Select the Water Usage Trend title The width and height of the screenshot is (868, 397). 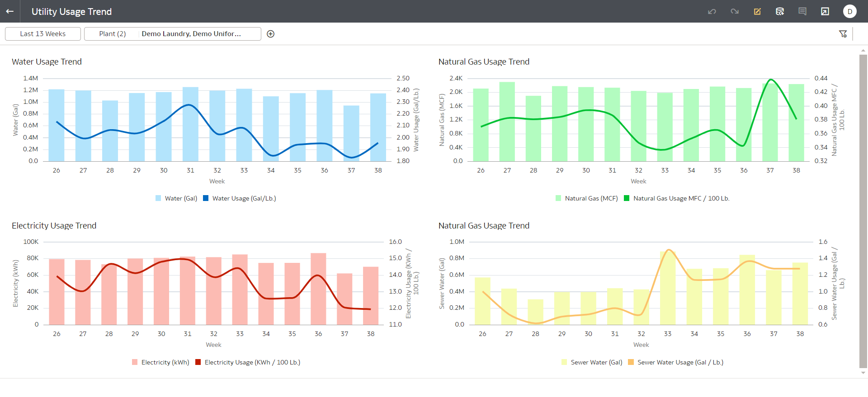47,62
